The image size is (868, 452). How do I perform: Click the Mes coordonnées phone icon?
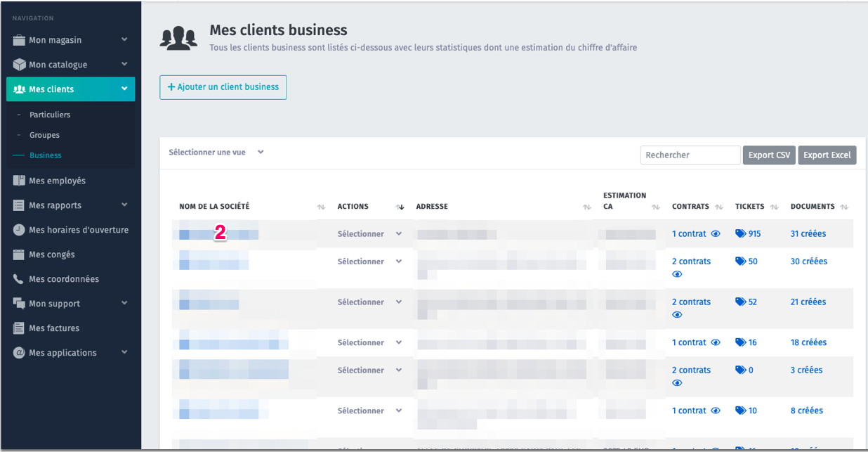pyautogui.click(x=19, y=279)
